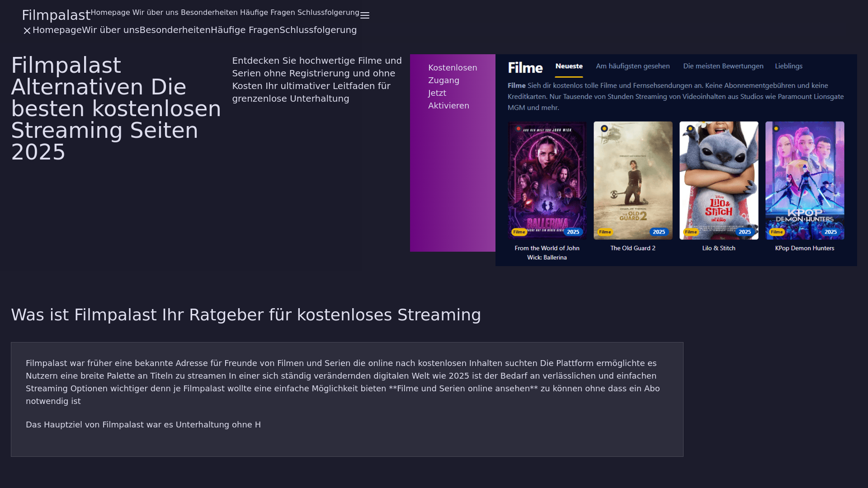Click the Filme badge on Ballerina poster

point(519,232)
